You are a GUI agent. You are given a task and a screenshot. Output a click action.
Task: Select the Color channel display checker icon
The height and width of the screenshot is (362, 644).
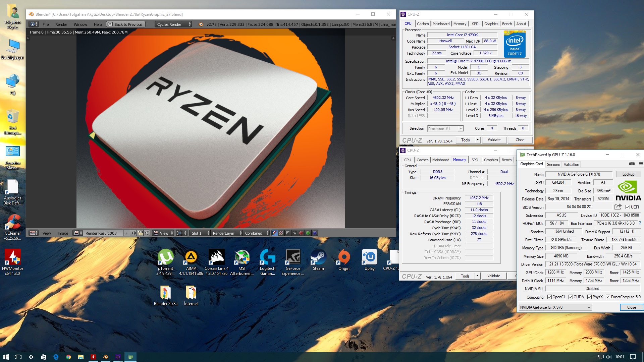pos(281,233)
